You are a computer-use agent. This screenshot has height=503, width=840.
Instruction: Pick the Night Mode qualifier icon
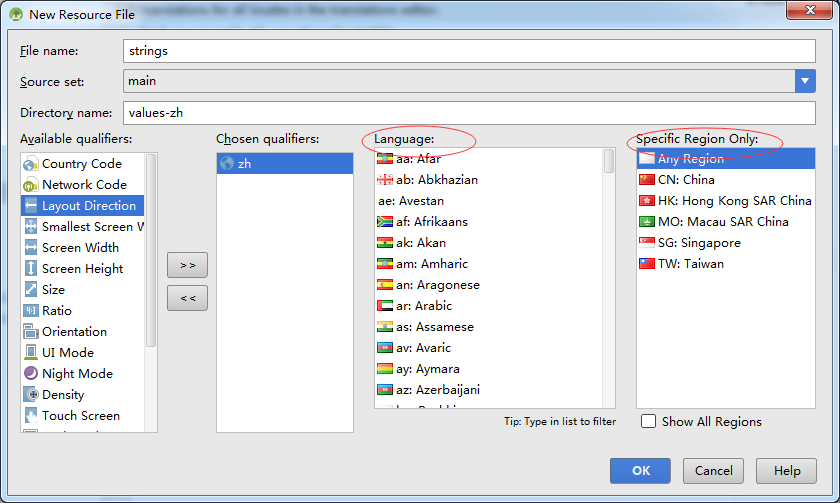pyautogui.click(x=30, y=374)
